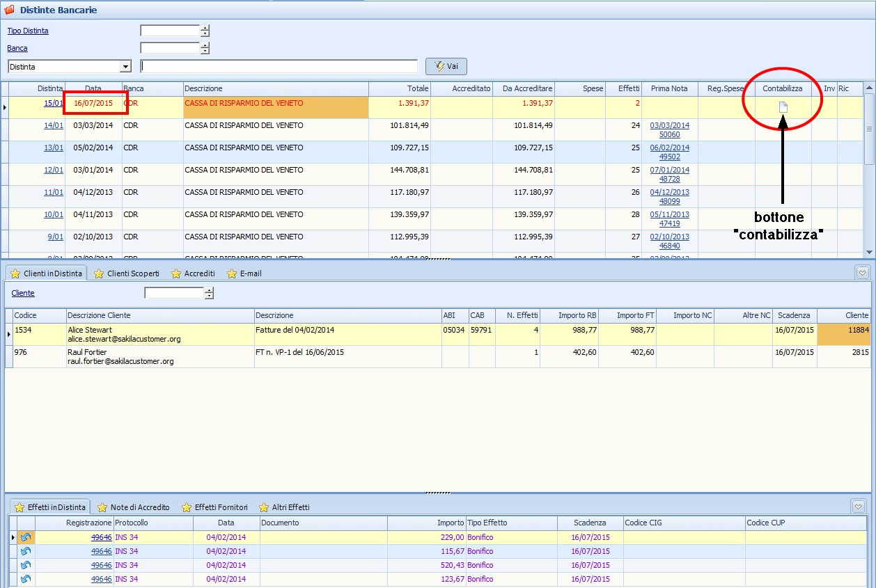
Task: Collapse the Clienti in Distinta panel chevron
Action: [x=862, y=273]
